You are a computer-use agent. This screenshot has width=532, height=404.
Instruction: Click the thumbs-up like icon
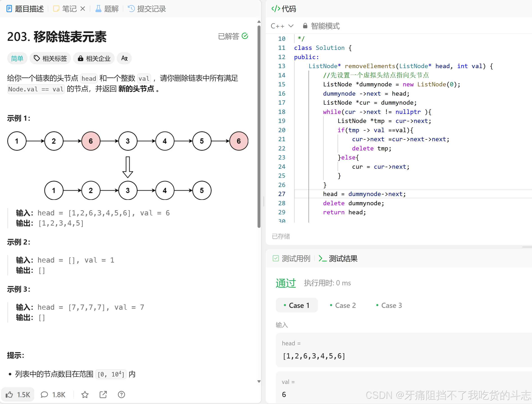[x=10, y=394]
